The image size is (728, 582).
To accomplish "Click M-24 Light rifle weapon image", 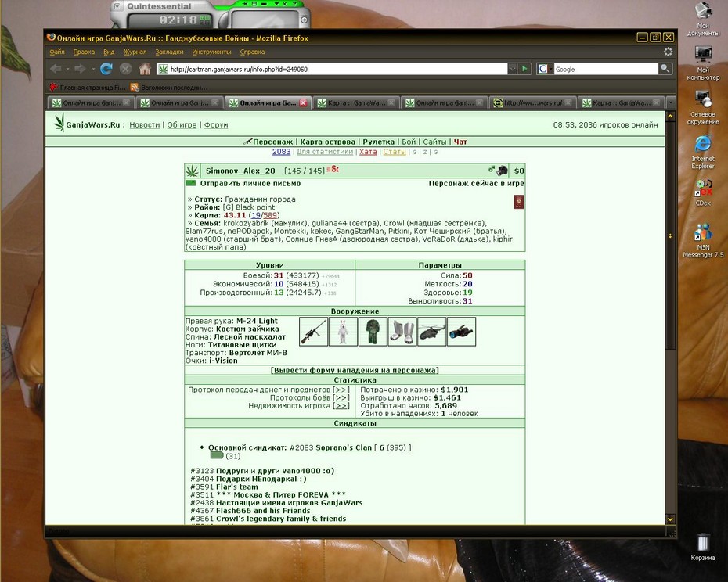I will (x=313, y=332).
